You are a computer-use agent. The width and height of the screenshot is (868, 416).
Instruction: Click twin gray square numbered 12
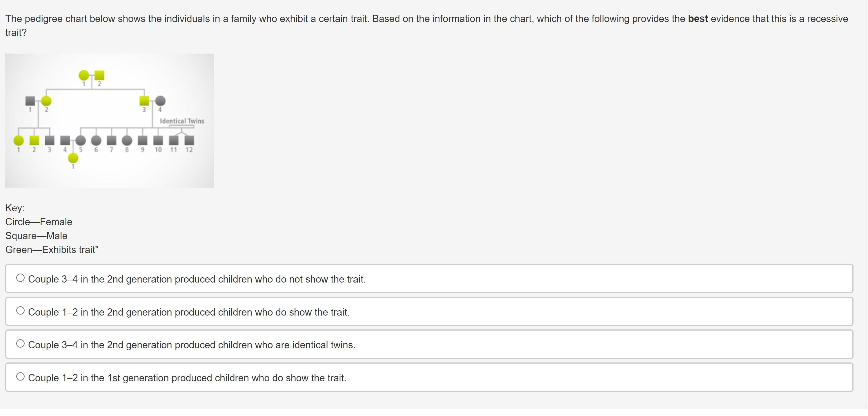189,140
